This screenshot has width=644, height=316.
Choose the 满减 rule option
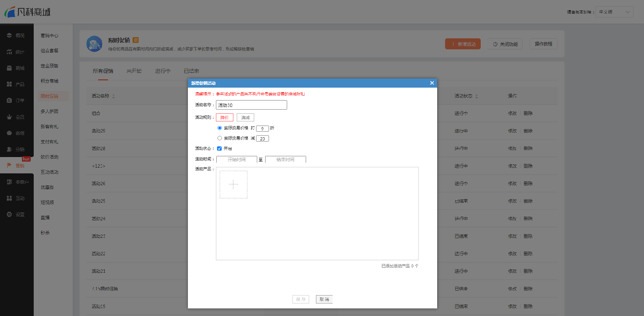tap(245, 118)
